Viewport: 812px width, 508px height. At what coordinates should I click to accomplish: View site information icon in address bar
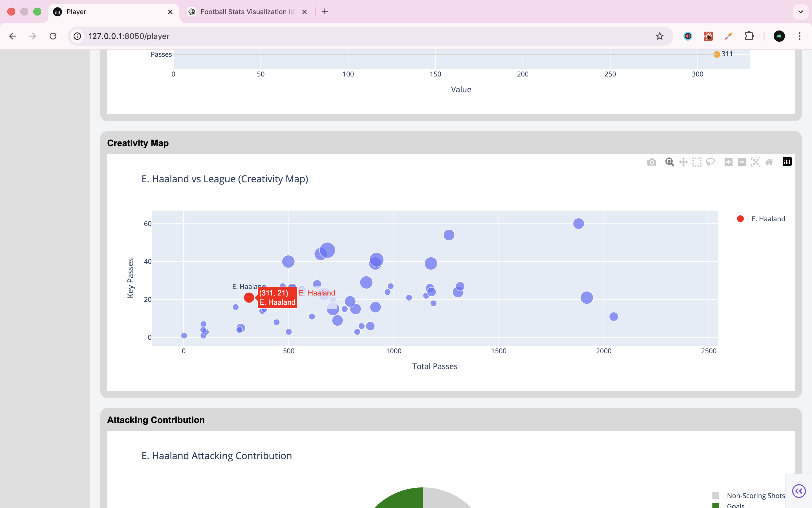coord(77,36)
